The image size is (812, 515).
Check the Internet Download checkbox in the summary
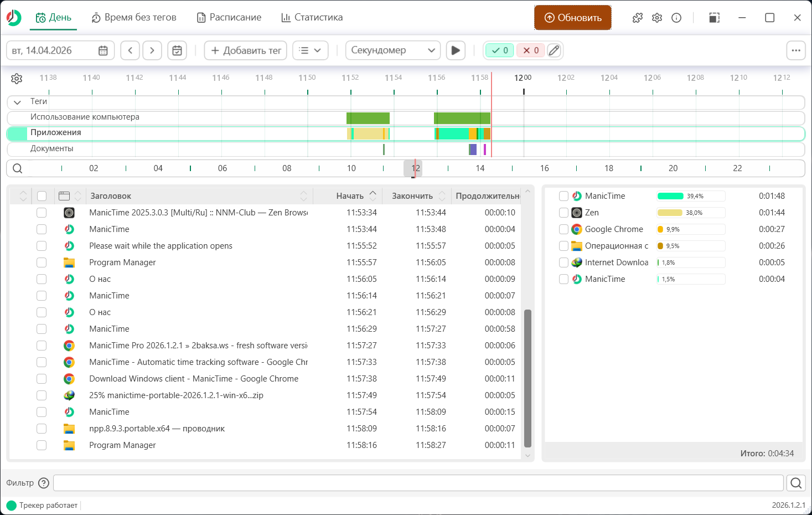point(563,262)
